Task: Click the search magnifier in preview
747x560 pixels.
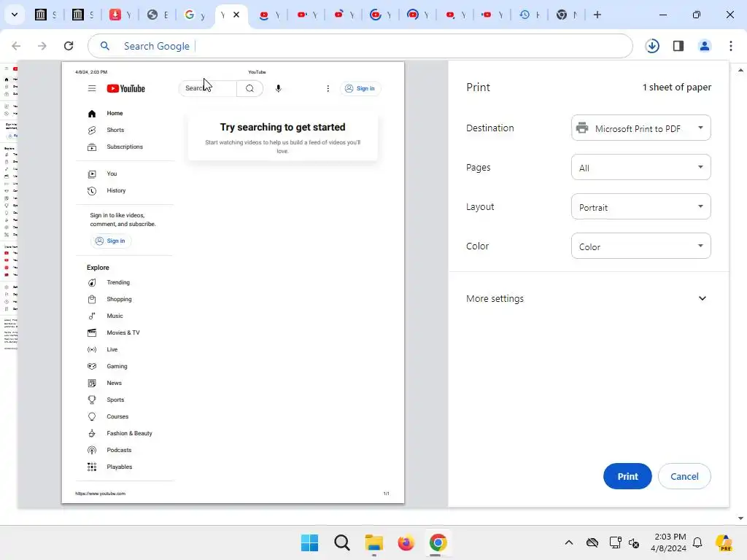Action: [x=249, y=88]
